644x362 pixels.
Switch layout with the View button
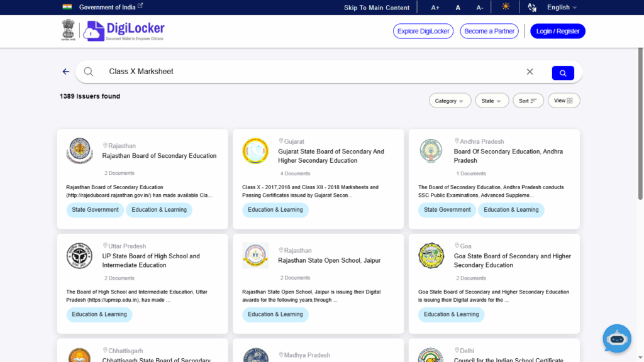563,101
